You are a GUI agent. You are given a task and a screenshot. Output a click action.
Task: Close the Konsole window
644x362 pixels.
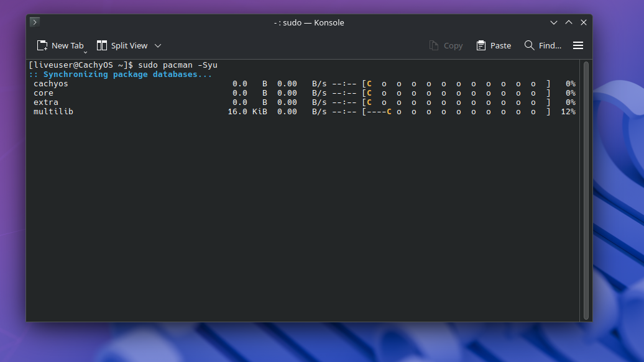pyautogui.click(x=584, y=22)
